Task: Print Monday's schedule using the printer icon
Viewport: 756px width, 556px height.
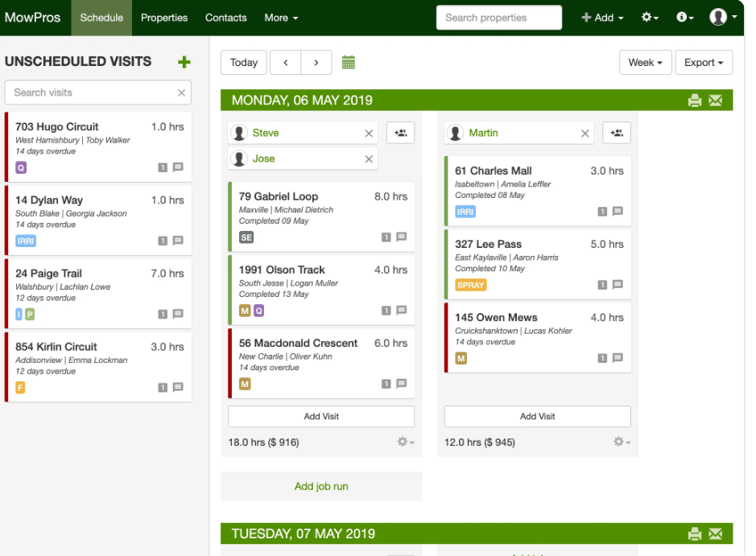Action: 694,100
